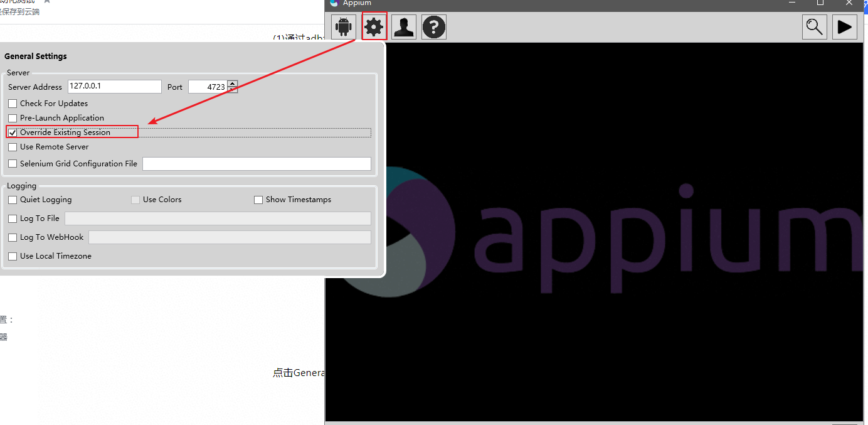Tick the disabled Use Colors checkbox
Viewport: 868px width, 425px height.
point(135,200)
